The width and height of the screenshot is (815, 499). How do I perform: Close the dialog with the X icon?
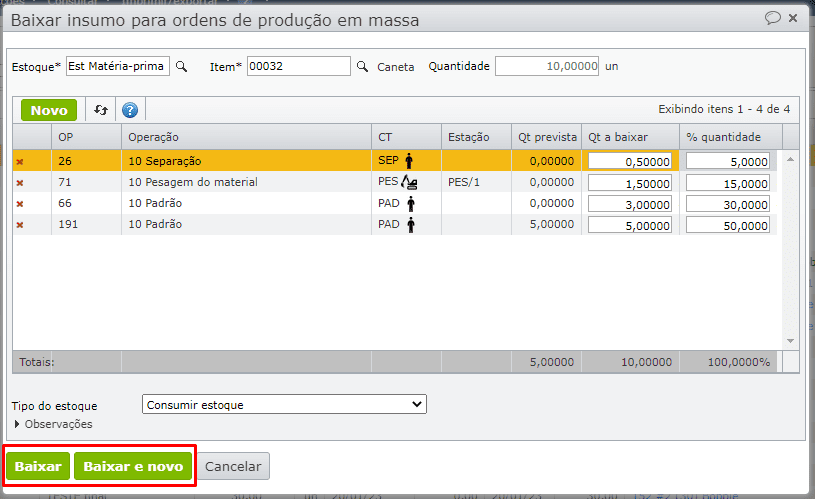click(x=793, y=18)
